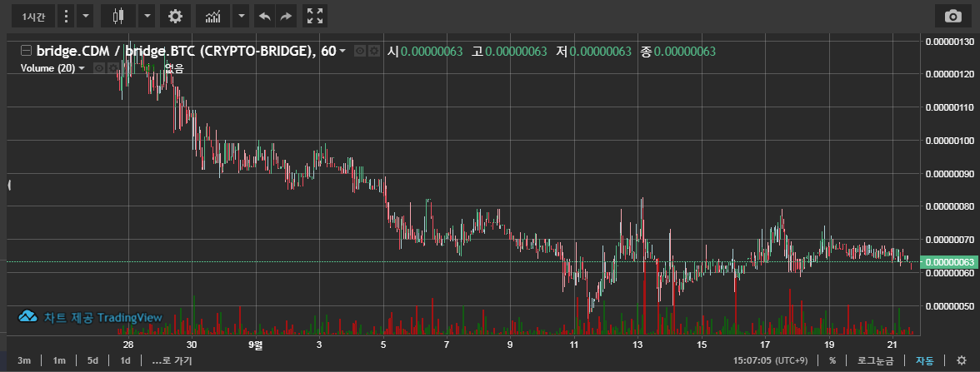Image resolution: width=980 pixels, height=372 pixels.
Task: Click the open (시) value 0.00000063
Action: pyautogui.click(x=432, y=52)
